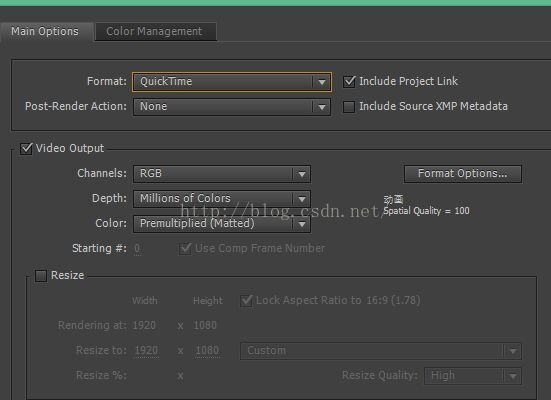Expand the Post-Render Action dropdown

(232, 107)
